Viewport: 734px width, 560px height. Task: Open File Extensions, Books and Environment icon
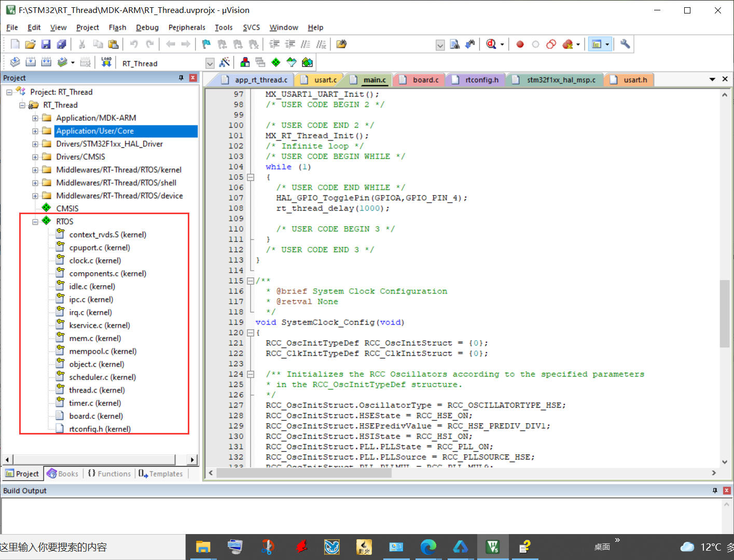[245, 63]
